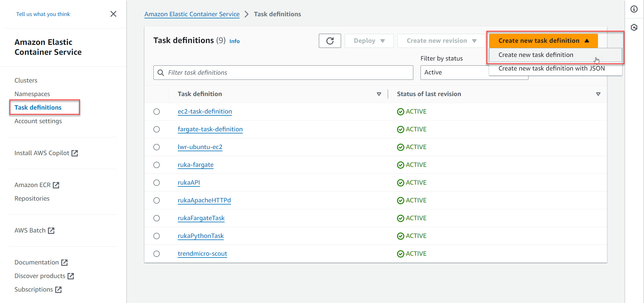Open the info panel icon at top right
The width and height of the screenshot is (644, 303).
(634, 9)
